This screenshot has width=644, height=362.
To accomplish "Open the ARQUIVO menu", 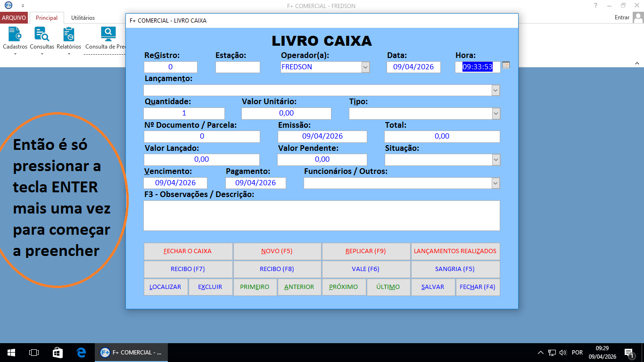I will (14, 17).
